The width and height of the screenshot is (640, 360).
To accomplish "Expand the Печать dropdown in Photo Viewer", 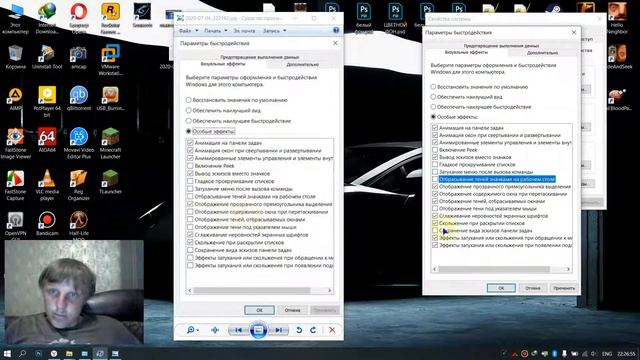I will (216, 31).
